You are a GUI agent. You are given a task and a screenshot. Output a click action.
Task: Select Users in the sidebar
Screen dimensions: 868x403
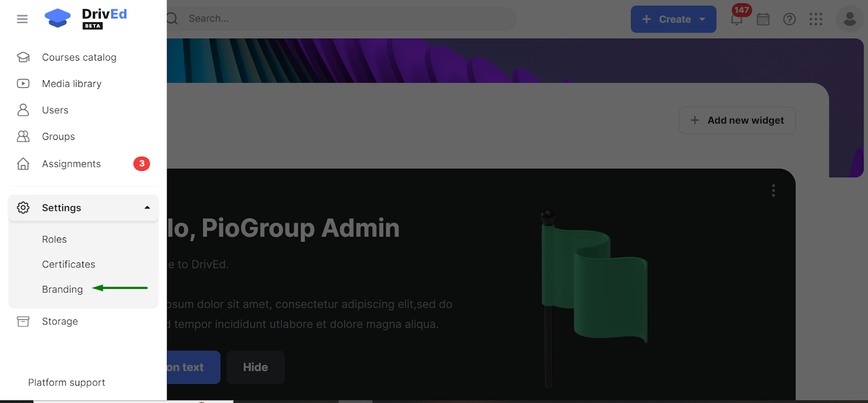coord(55,110)
